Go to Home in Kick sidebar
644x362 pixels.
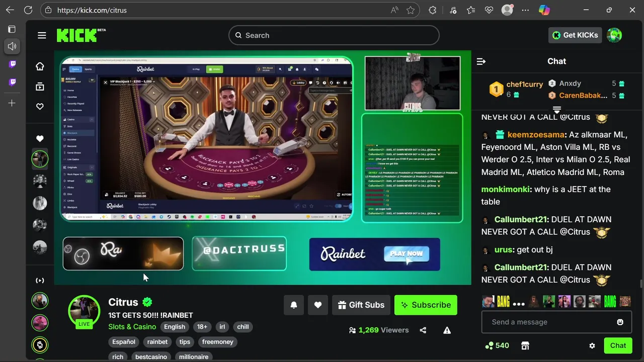click(x=40, y=66)
